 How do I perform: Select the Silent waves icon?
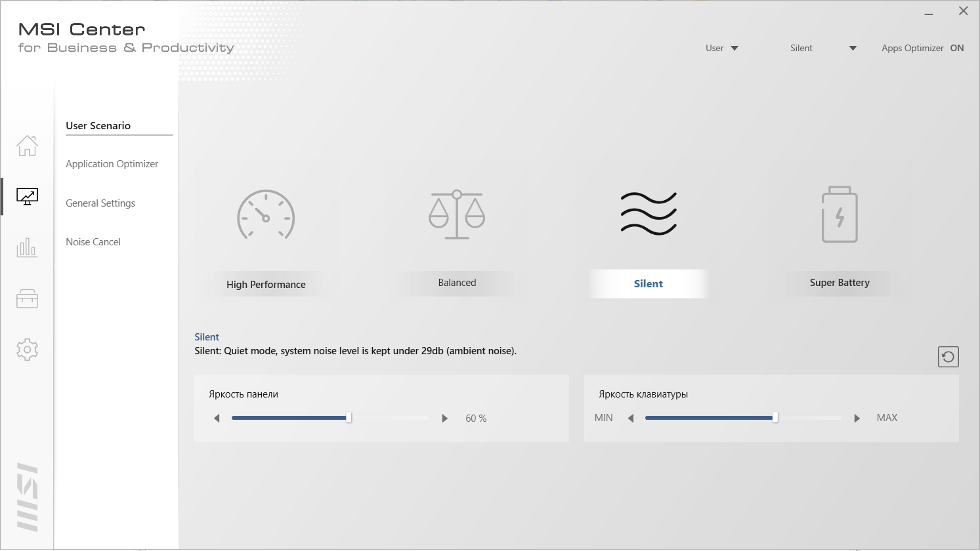(x=649, y=213)
